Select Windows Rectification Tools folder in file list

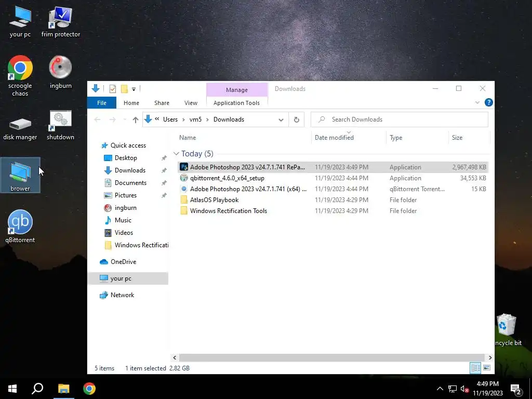[x=332, y=211]
